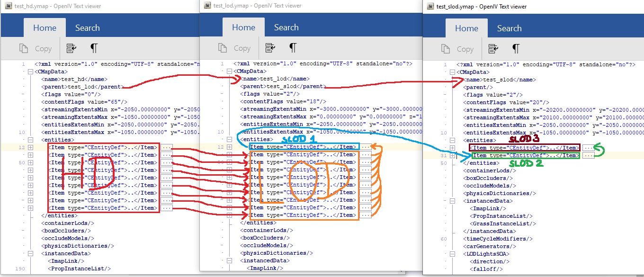
Task: Click word wrap icon in test_hd.ymap toolbar
Action: click(72, 48)
